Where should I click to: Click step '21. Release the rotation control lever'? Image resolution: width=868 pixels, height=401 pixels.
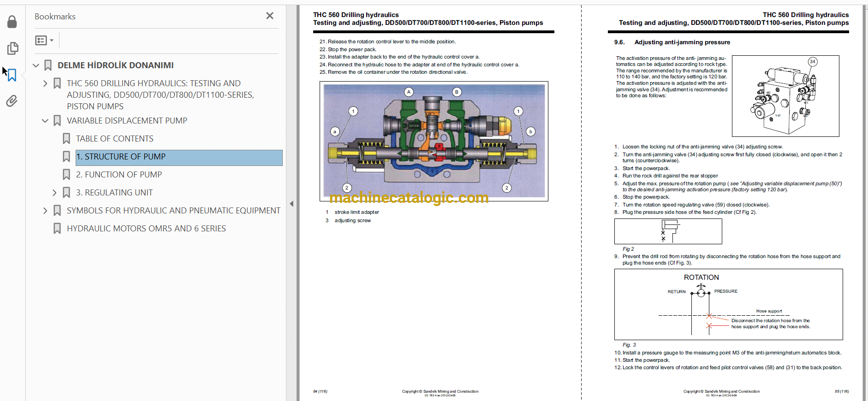tap(387, 41)
